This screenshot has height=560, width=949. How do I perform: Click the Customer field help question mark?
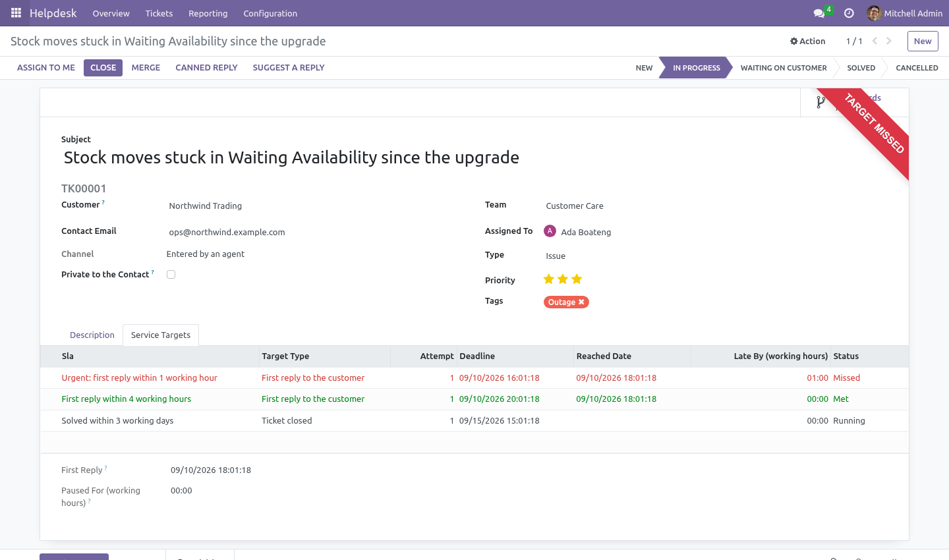[103, 203]
